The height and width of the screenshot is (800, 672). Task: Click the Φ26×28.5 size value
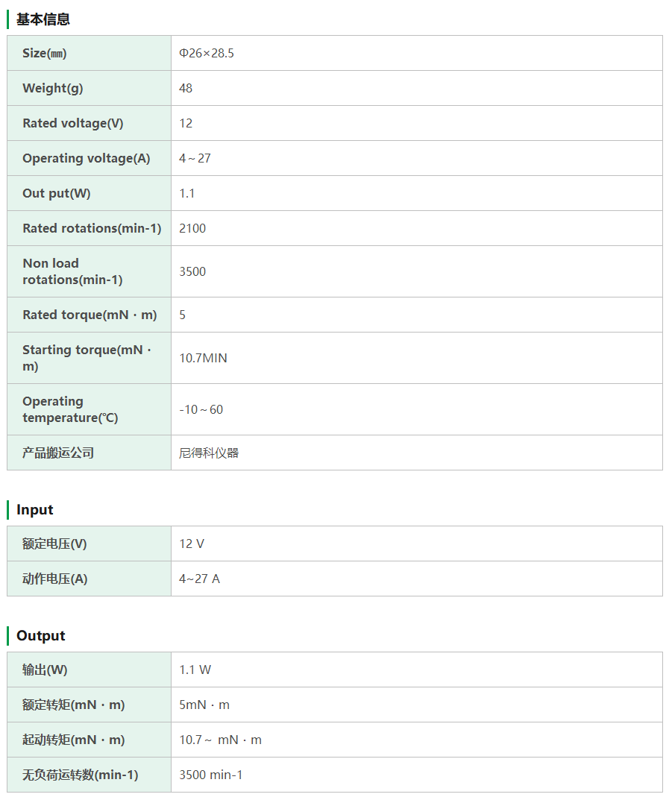click(x=207, y=53)
